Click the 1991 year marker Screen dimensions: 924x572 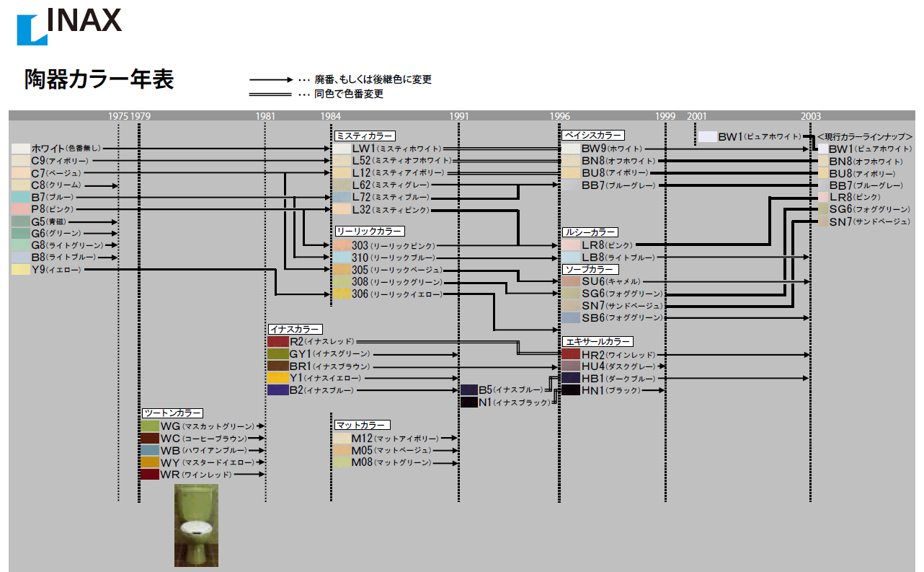459,116
